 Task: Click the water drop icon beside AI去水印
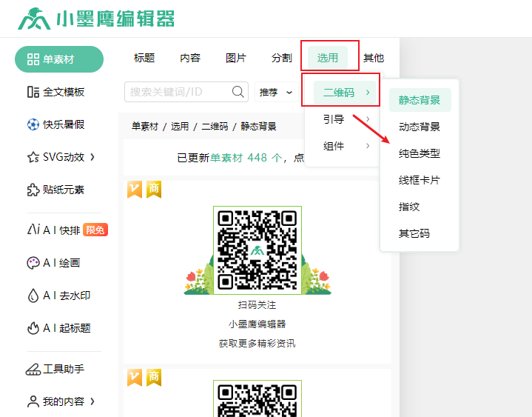(33, 296)
